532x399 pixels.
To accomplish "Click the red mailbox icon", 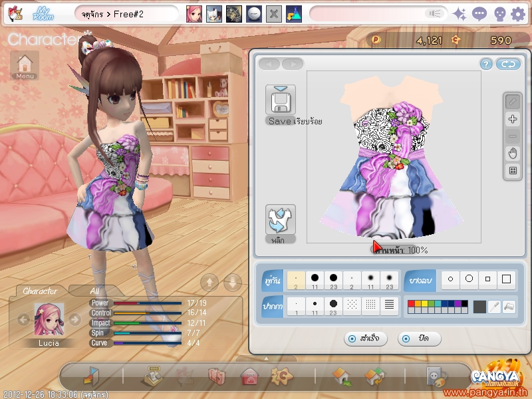I will [x=250, y=376].
